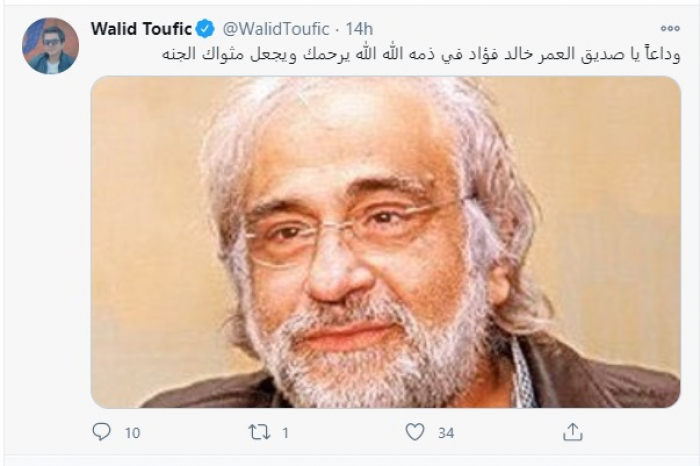Click the like count showing 34
The image size is (700, 466).
[446, 433]
